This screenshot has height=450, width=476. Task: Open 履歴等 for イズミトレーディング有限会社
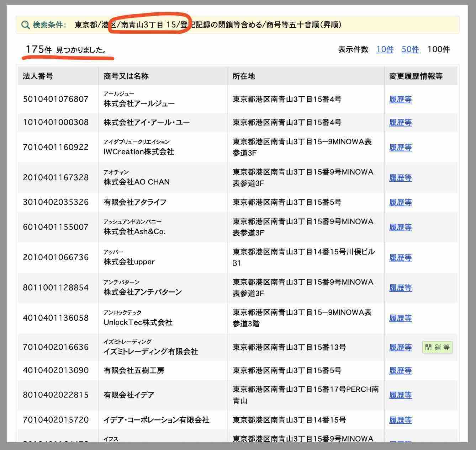[400, 348]
